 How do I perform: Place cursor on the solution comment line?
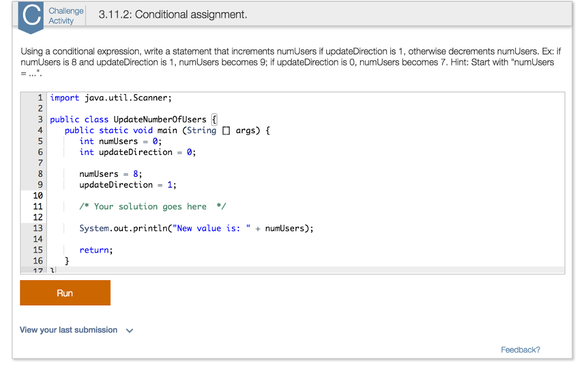(152, 206)
